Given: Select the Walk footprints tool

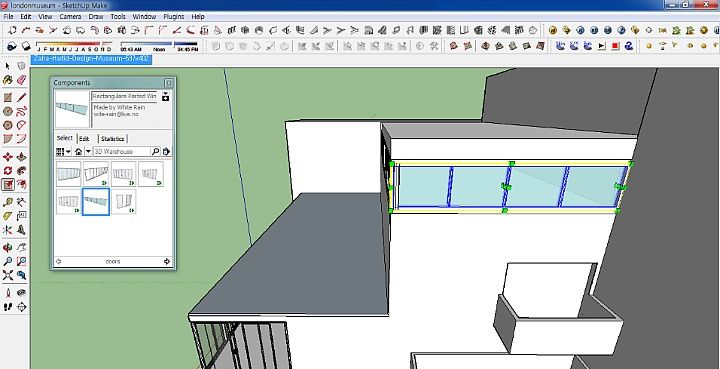Looking at the screenshot, I should click(x=8, y=307).
